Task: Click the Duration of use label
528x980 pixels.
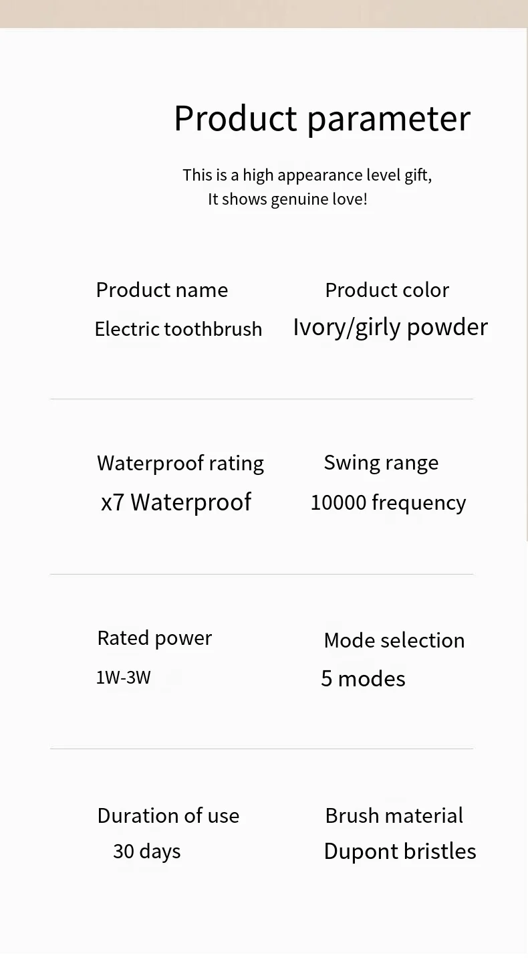Action: click(x=168, y=815)
